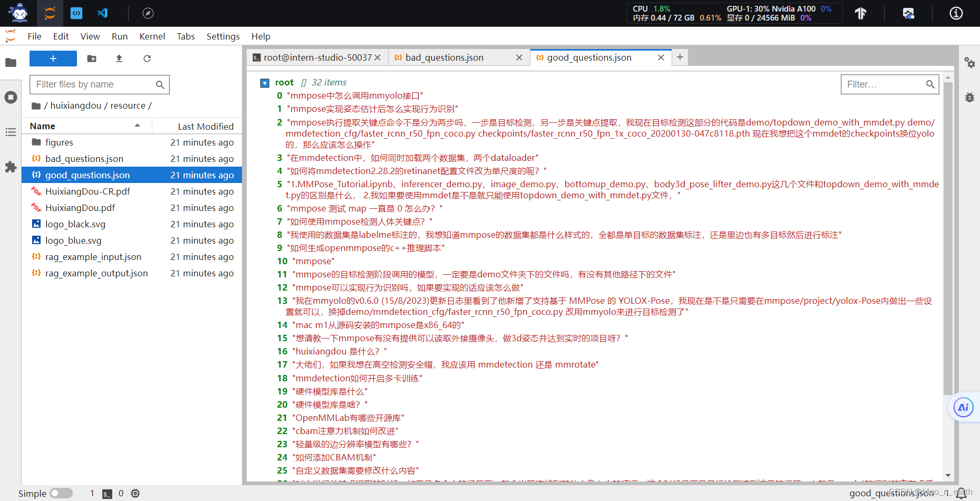Click the floating AI assistant button

coord(963,407)
